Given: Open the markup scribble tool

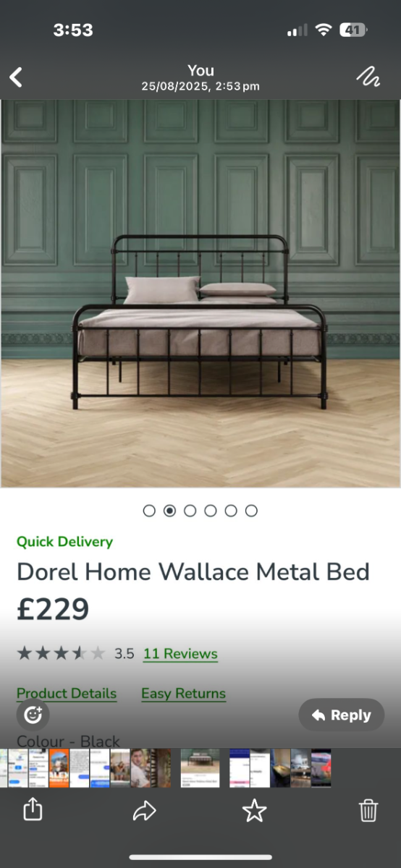Looking at the screenshot, I should tap(368, 77).
